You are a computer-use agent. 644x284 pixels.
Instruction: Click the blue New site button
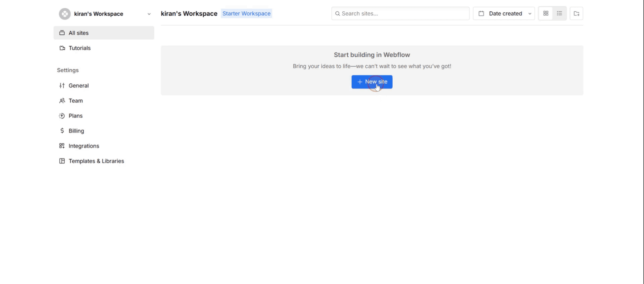click(x=372, y=82)
